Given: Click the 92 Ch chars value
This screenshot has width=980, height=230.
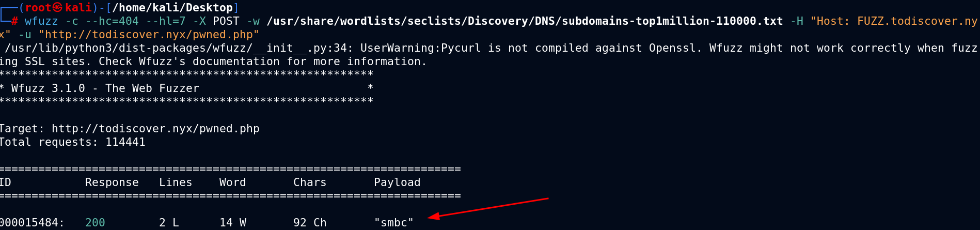Looking at the screenshot, I should coord(310,223).
